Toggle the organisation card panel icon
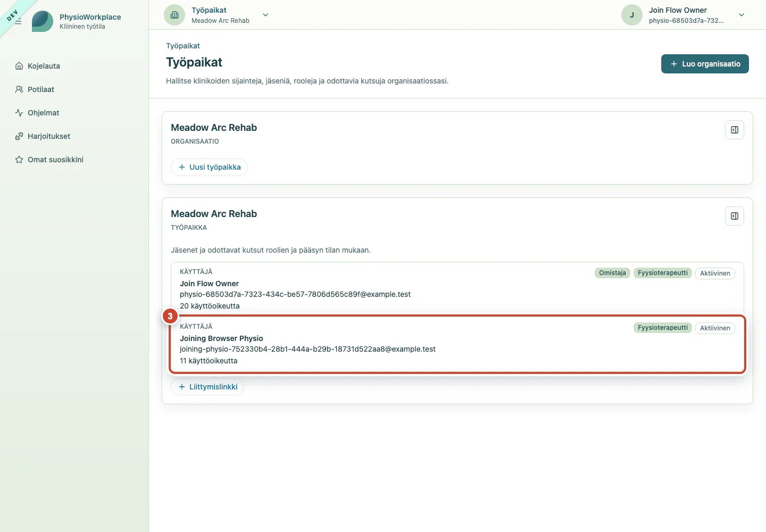The width and height of the screenshot is (766, 532). [735, 130]
